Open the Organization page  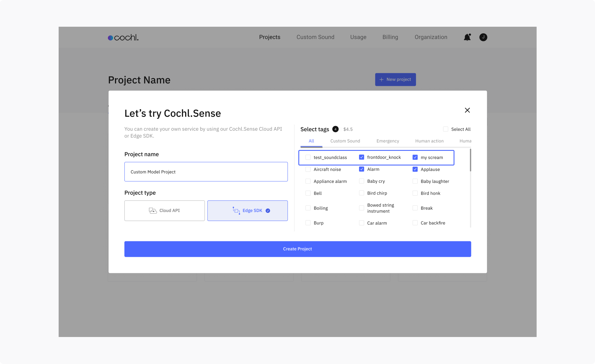tap(431, 37)
